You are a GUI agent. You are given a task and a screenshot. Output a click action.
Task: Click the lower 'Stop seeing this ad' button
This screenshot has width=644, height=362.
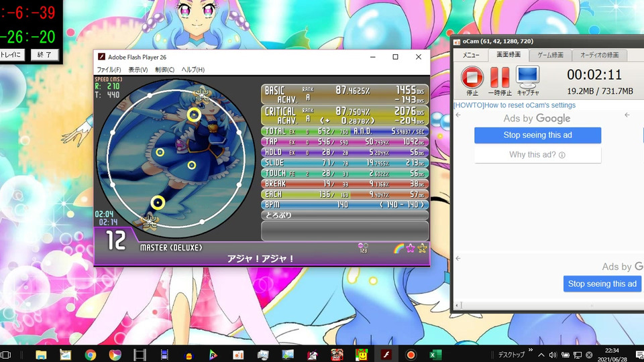point(602,284)
